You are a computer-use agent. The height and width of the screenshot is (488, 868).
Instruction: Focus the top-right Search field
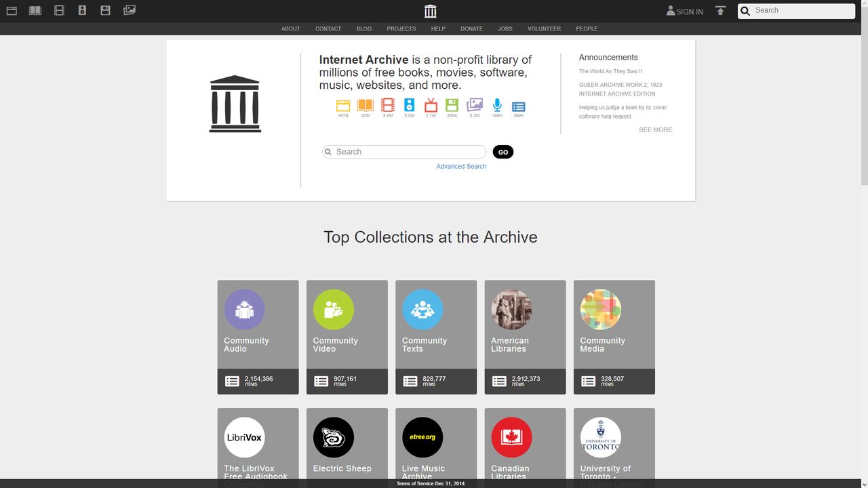[796, 11]
